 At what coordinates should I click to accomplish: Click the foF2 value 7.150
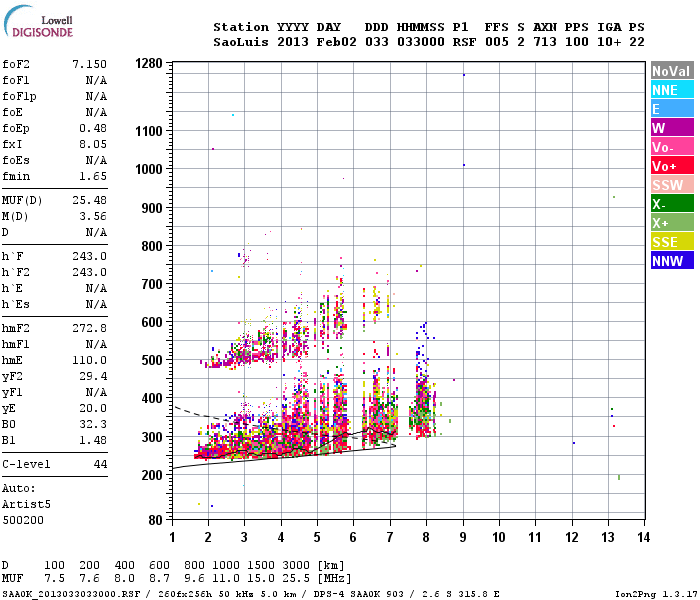89,64
